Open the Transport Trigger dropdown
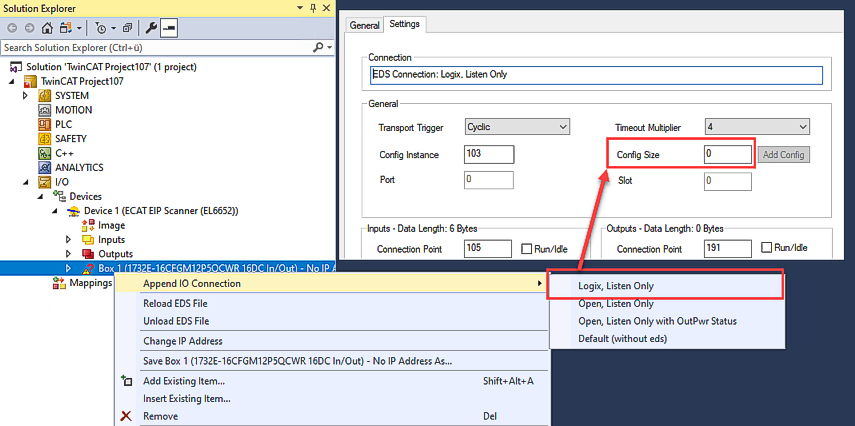 point(517,127)
